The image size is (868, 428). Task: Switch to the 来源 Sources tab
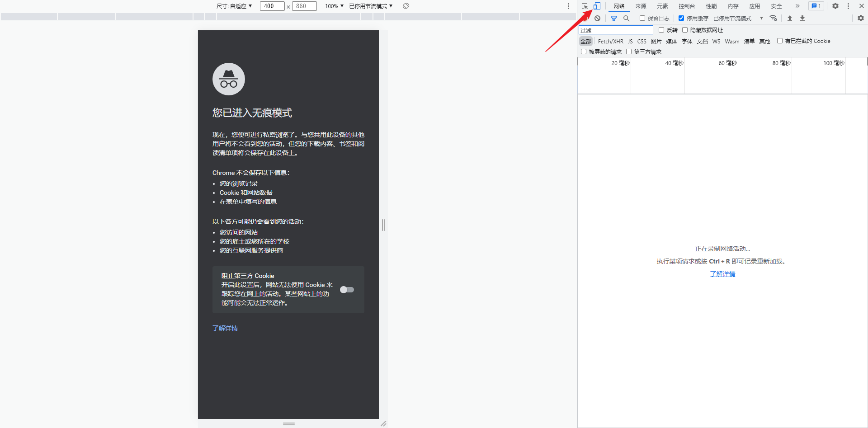click(641, 6)
